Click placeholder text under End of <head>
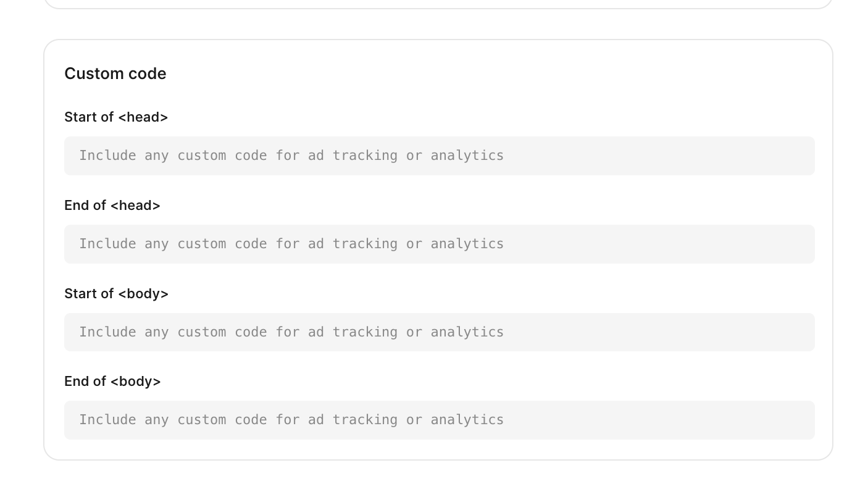Viewport: 868px width, 489px height. [291, 243]
